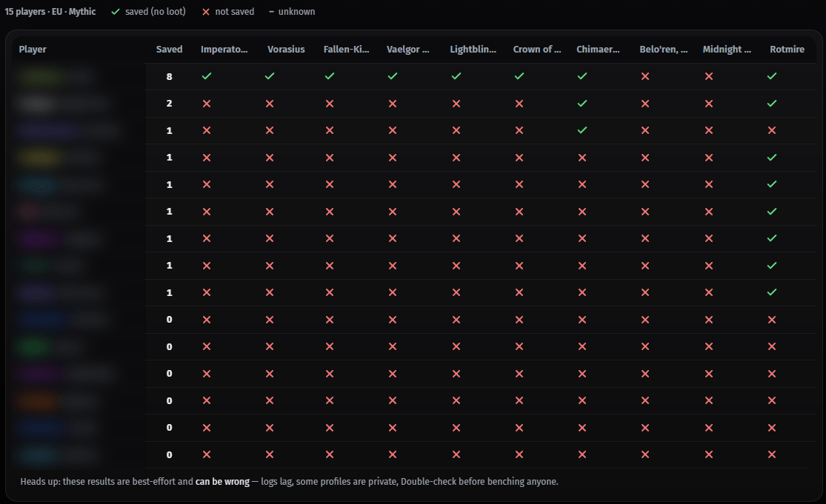Click Midnight red cross in the 2-saved row
This screenshot has width=826, height=504.
tap(709, 104)
